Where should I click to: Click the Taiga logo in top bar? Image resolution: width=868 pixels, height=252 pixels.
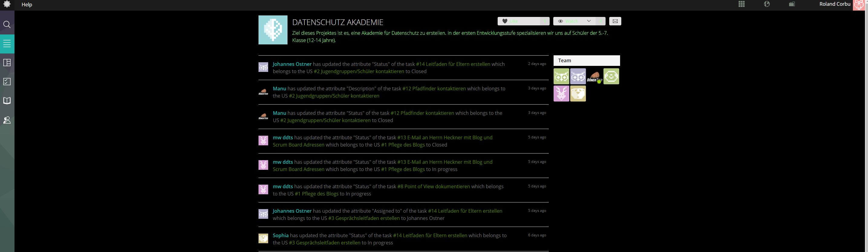(7, 4)
